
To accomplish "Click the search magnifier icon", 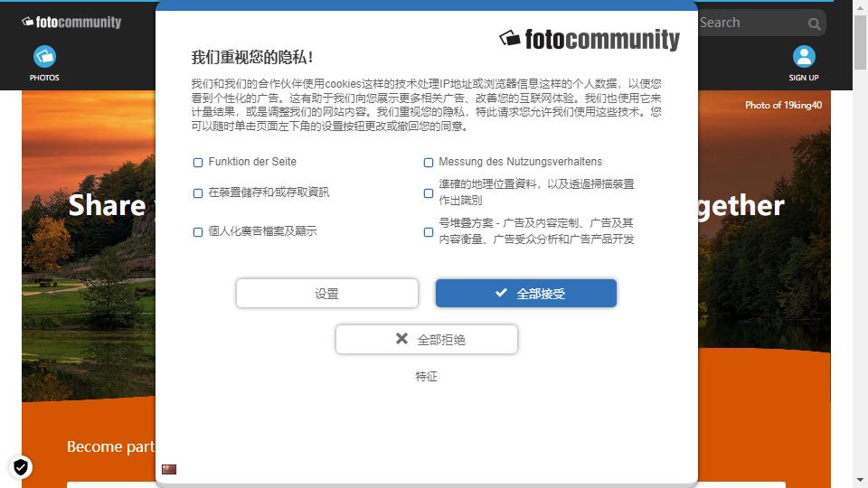I will tap(814, 23).
